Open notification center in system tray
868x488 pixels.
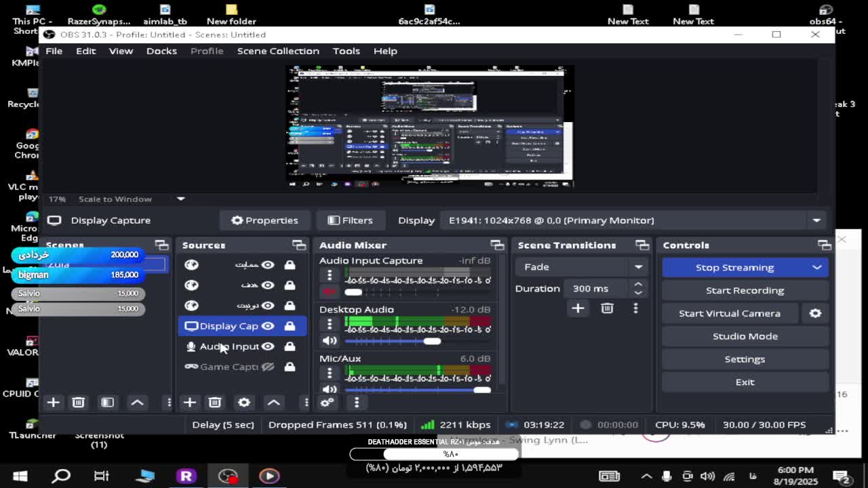tap(842, 476)
